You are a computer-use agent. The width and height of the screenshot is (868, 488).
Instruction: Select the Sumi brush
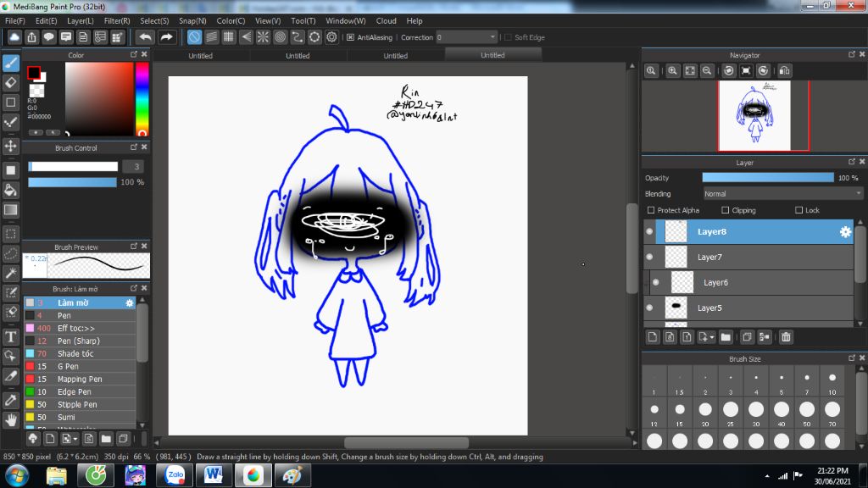click(80, 417)
